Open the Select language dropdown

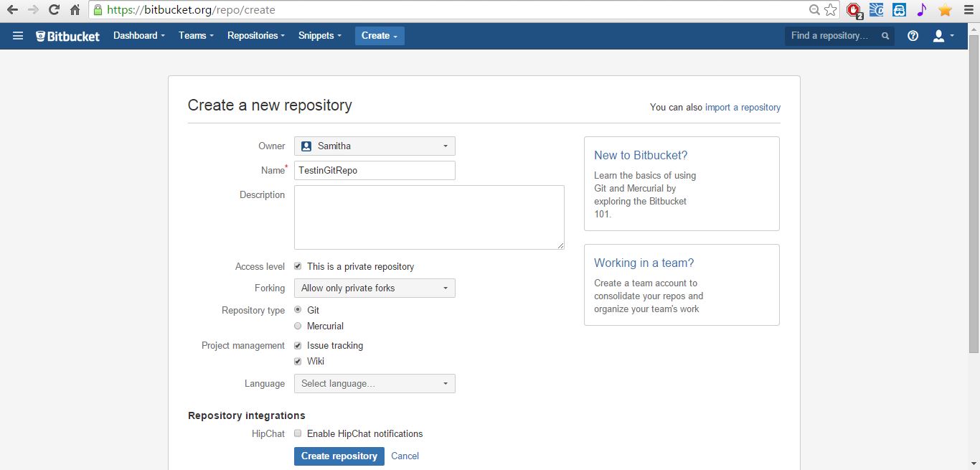pyautogui.click(x=374, y=383)
